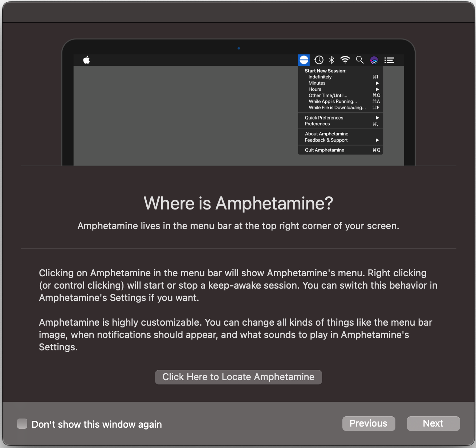Select Indefinitely in the illustrated menu
The height and width of the screenshot is (448, 476).
point(341,77)
